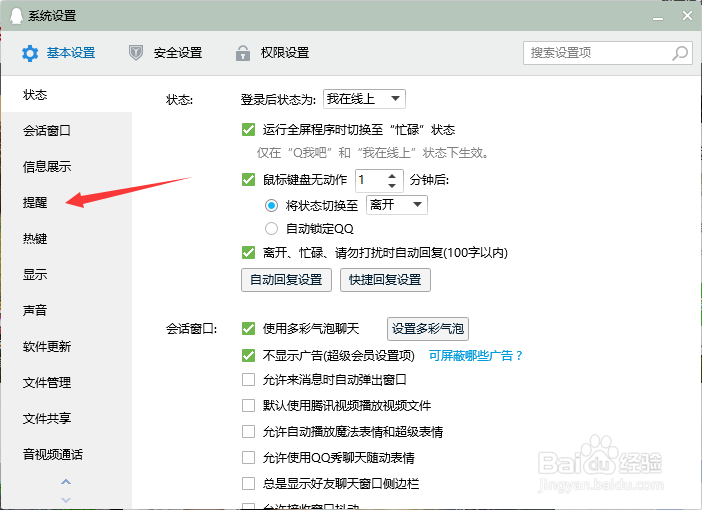Enable 允许来消息时自动弹出窗口

point(248,380)
